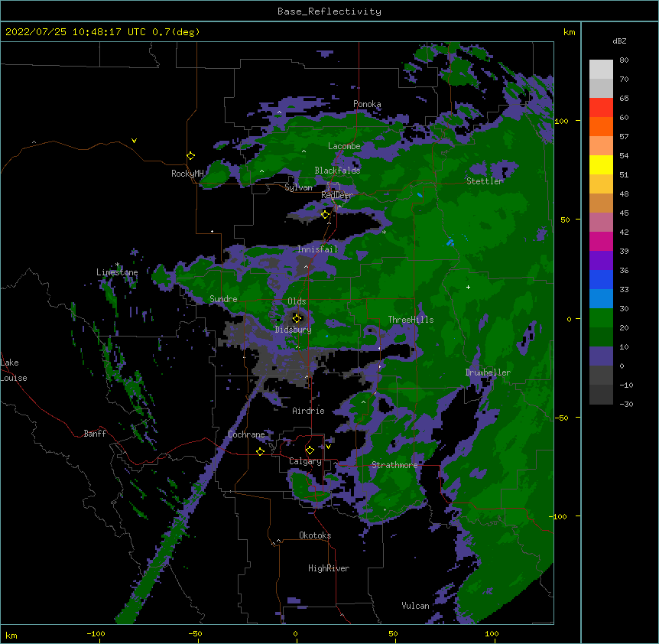Click the yellow marker south of RedDeer
659x644 pixels.
click(x=326, y=215)
